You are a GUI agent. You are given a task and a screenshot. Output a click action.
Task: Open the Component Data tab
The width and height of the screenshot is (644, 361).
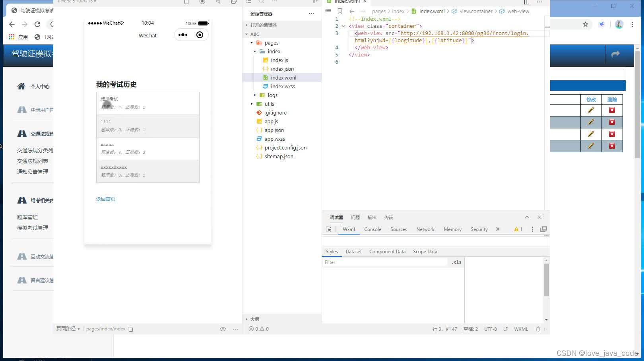[387, 252]
